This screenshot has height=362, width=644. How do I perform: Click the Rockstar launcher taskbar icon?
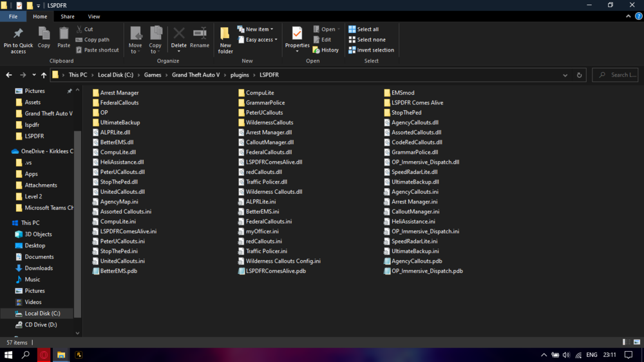tap(79, 355)
